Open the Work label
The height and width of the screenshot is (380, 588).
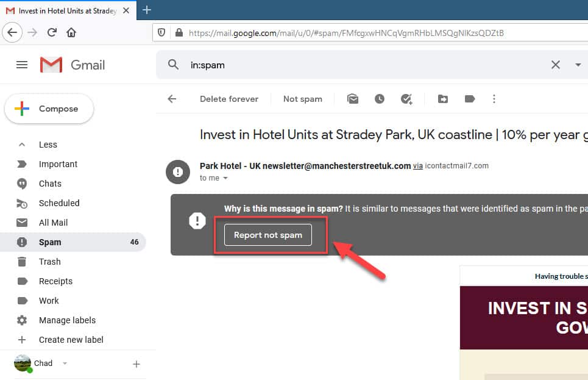click(x=49, y=301)
